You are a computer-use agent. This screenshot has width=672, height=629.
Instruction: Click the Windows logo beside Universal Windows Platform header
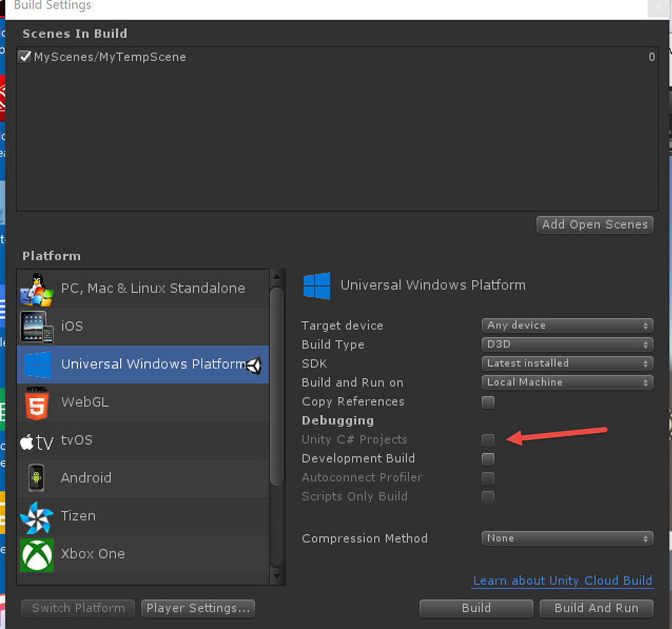click(x=317, y=285)
